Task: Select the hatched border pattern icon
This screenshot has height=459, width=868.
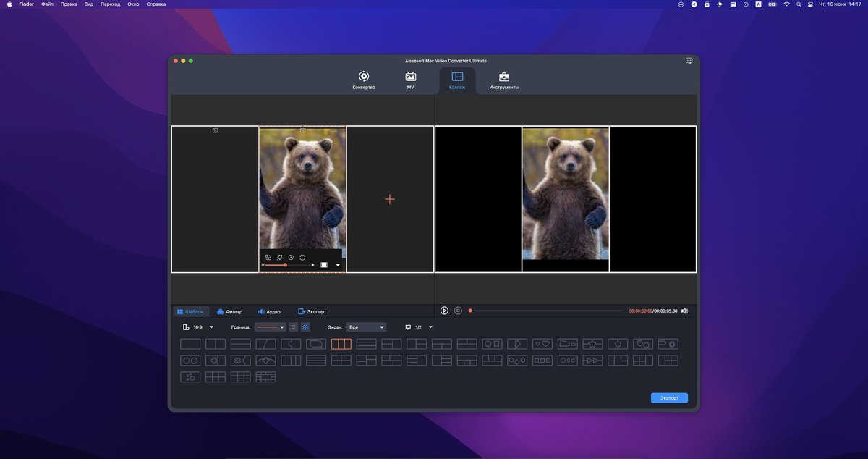Action: click(306, 327)
